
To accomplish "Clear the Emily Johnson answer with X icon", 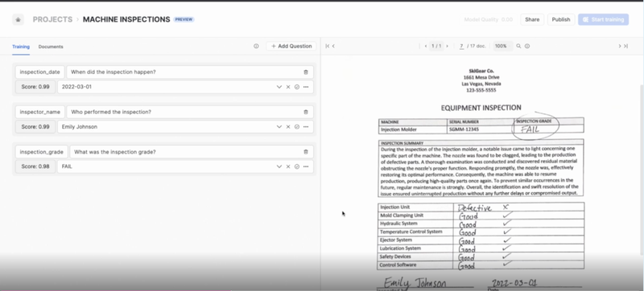I will [x=288, y=127].
